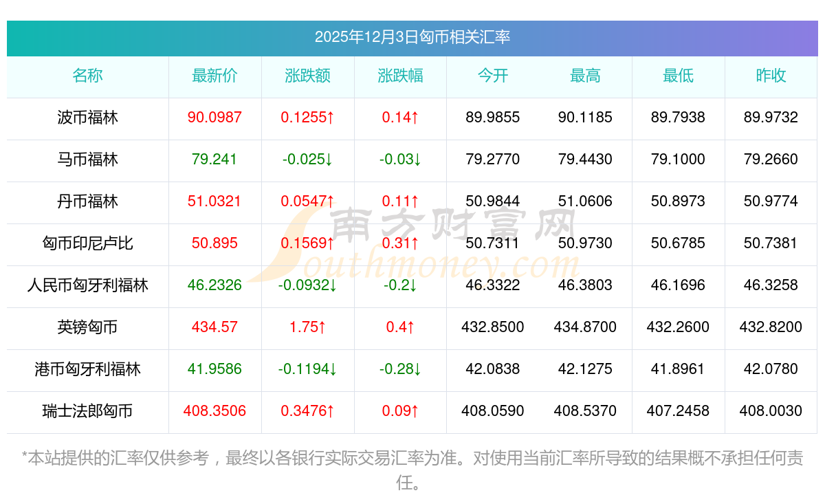The height and width of the screenshot is (504, 825).
Task: Click low value 407.2458
Action: pos(679,411)
